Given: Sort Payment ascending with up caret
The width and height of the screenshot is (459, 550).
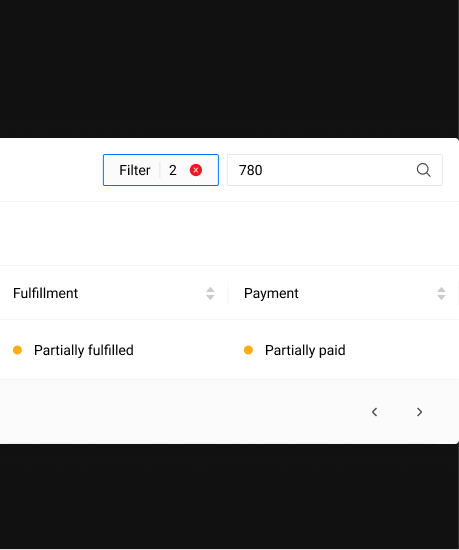Looking at the screenshot, I should click(x=441, y=290).
